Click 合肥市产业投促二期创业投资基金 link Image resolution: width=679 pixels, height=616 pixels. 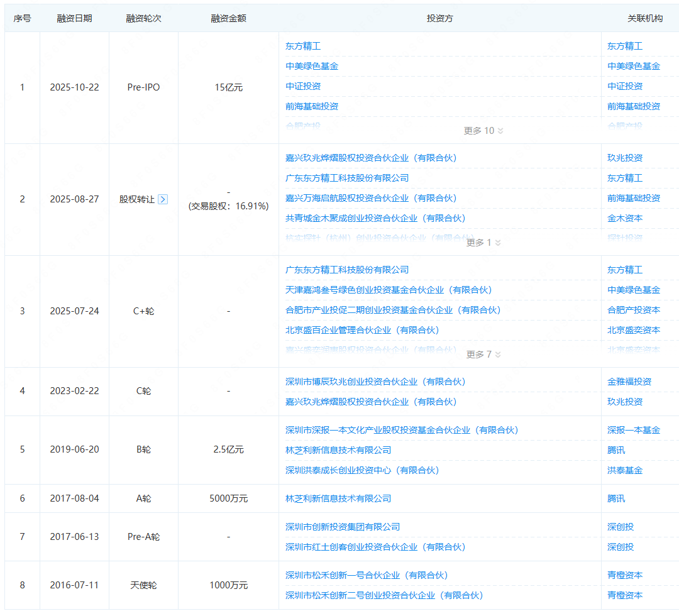[x=393, y=311]
